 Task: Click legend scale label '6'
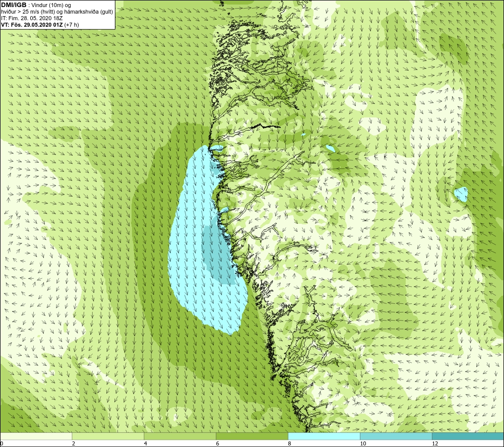coord(218,443)
